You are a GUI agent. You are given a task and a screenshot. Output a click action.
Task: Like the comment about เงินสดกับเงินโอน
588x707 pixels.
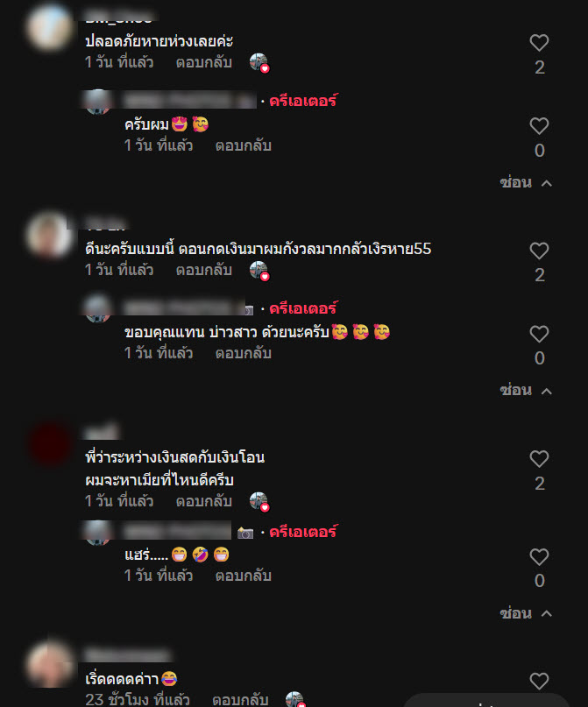tap(539, 459)
